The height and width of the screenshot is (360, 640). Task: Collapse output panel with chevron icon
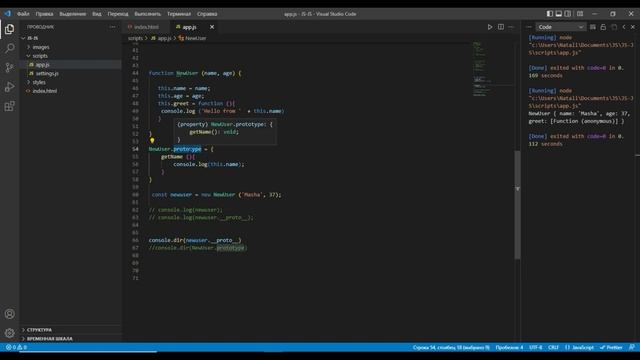pyautogui.click(x=624, y=27)
